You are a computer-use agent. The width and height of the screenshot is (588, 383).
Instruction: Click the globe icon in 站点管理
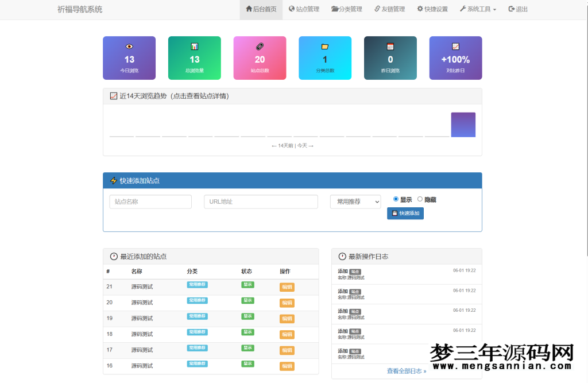coord(292,9)
